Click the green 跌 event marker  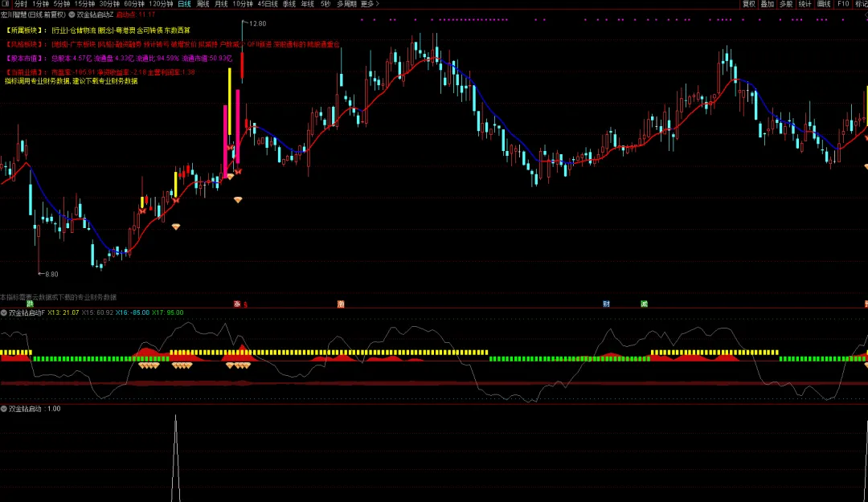coord(30,304)
